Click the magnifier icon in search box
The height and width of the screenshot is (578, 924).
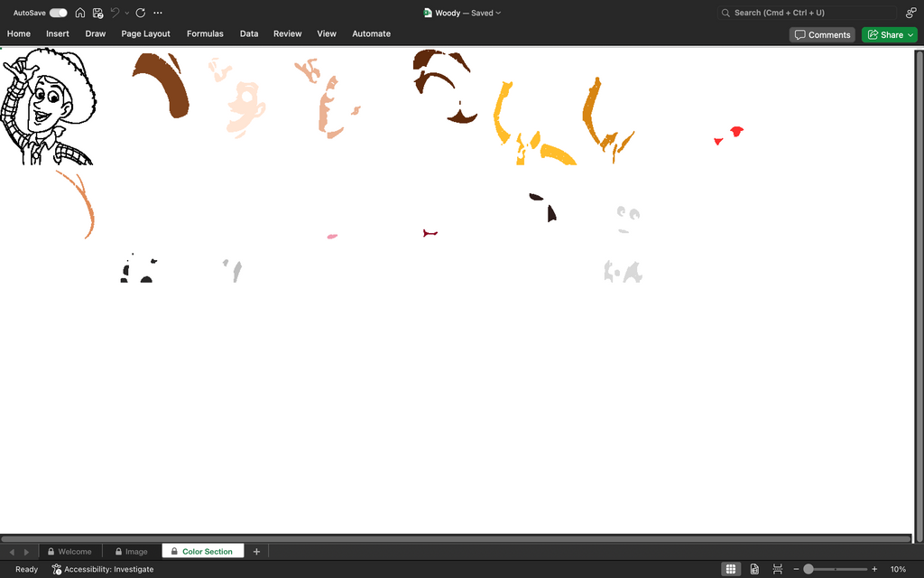[726, 13]
